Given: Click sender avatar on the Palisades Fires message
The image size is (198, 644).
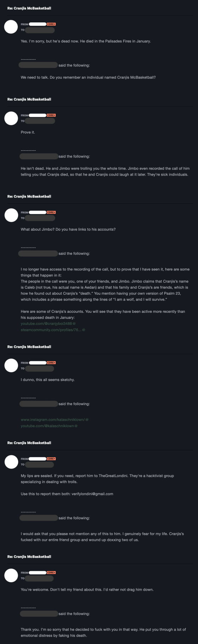Looking at the screenshot, I should pyautogui.click(x=11, y=27).
